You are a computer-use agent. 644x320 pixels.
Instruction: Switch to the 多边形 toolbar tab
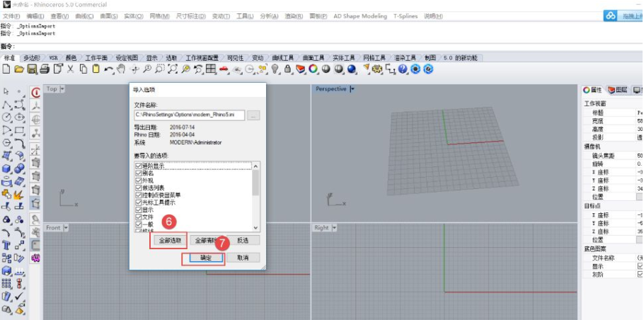[x=32, y=58]
